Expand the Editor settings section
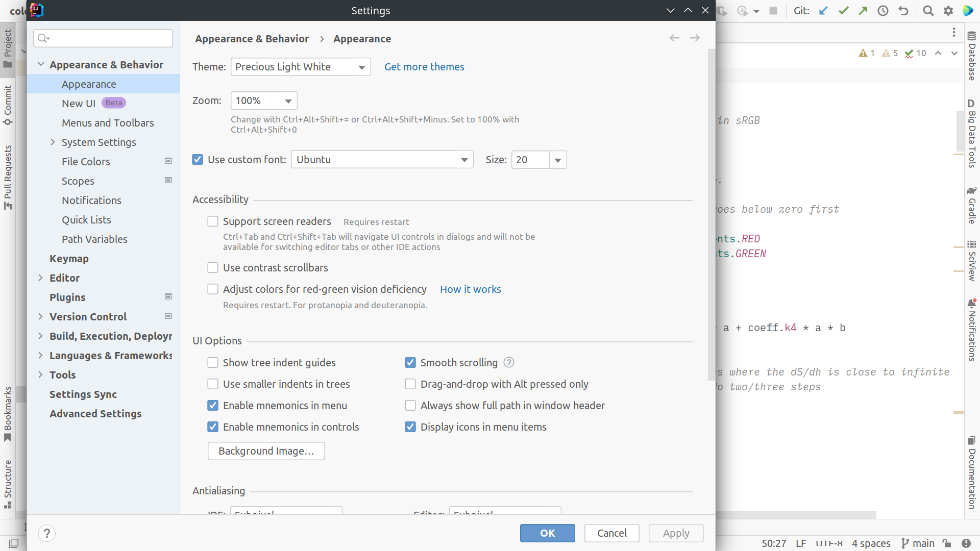Image resolution: width=980 pixels, height=551 pixels. click(40, 278)
